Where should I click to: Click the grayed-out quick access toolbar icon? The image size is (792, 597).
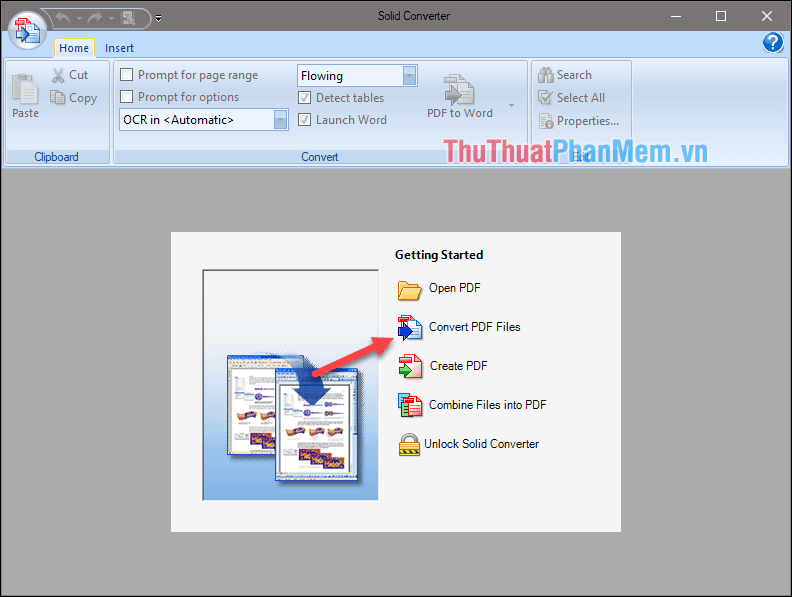pos(129,18)
